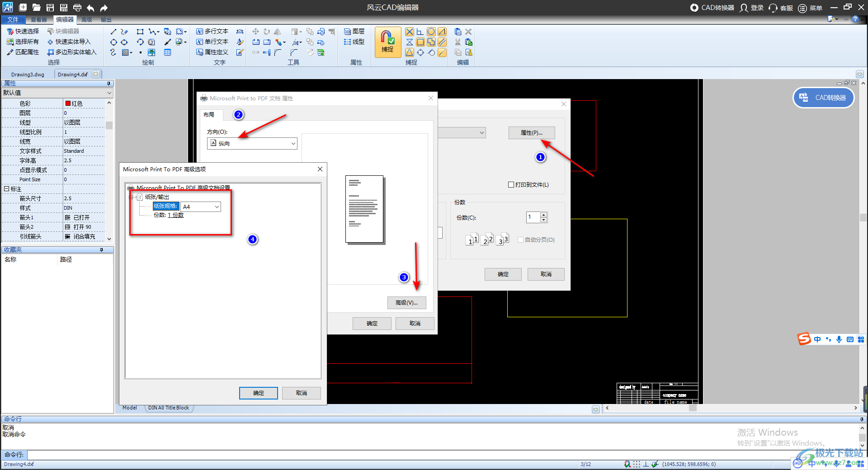
Task: Click the 客服 customer service button
Action: pyautogui.click(x=781, y=8)
